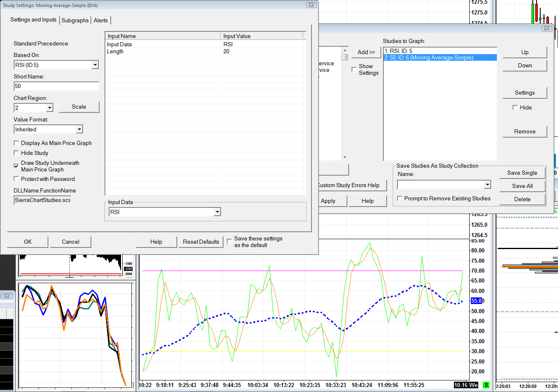Open the Alerts tab

coord(100,20)
